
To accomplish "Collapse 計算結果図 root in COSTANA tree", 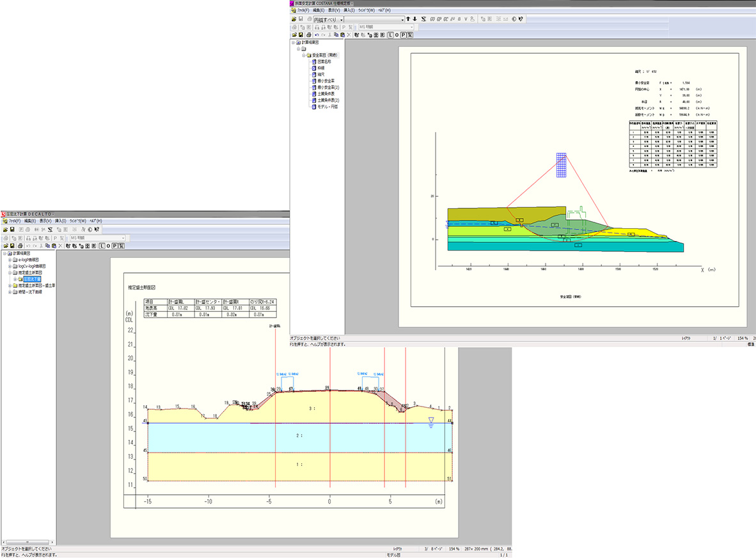I will pos(293,42).
